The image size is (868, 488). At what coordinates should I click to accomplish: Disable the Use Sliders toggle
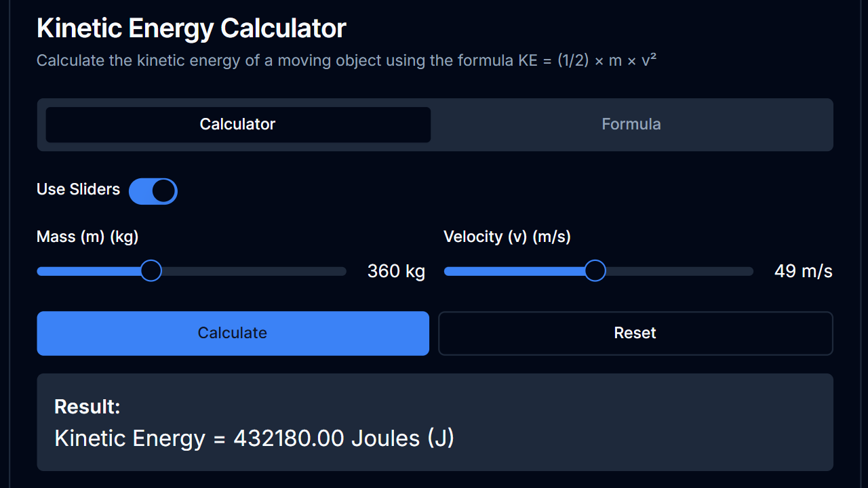(153, 191)
